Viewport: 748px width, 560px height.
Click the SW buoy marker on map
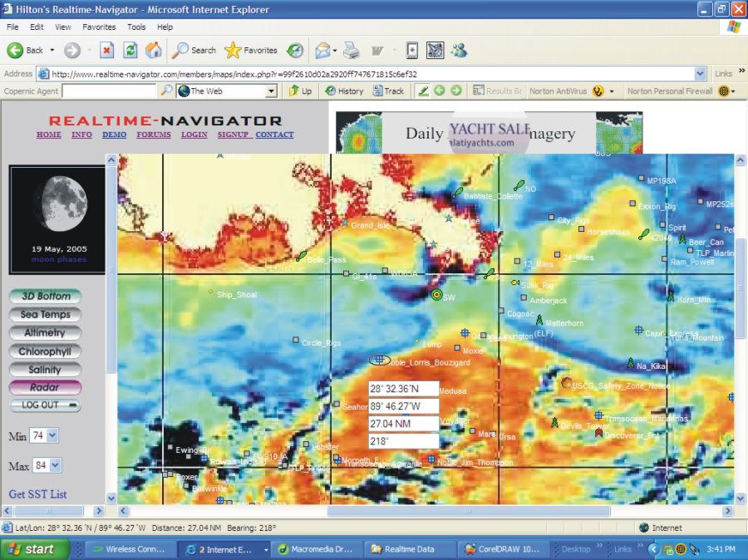[x=436, y=295]
